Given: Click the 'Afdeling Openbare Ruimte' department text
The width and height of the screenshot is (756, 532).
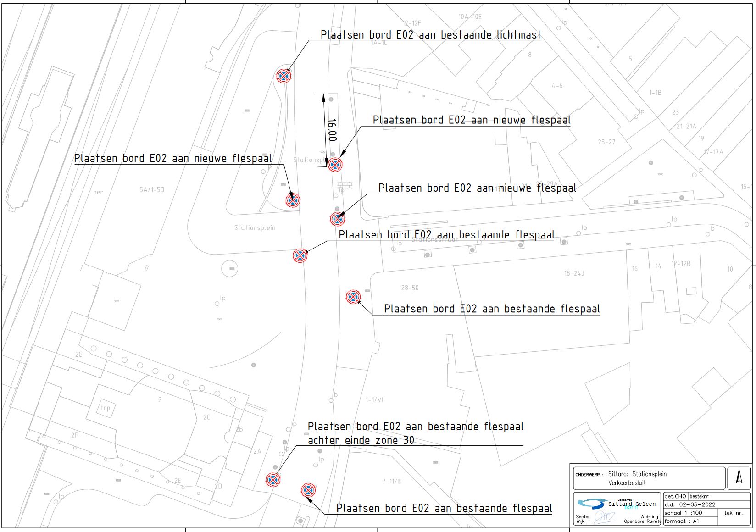Looking at the screenshot, I should click(642, 519).
